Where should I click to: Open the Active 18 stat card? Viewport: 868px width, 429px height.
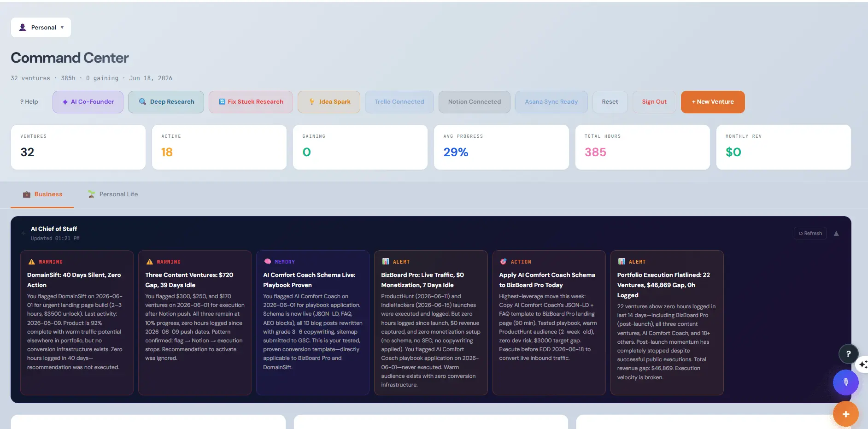[219, 147]
